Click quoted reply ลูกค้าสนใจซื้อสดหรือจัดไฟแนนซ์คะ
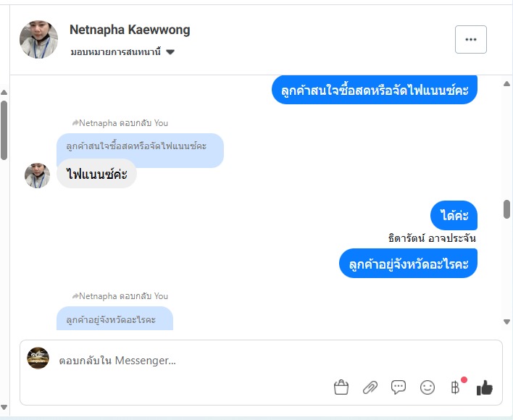The height and width of the screenshot is (420, 513). point(136,146)
